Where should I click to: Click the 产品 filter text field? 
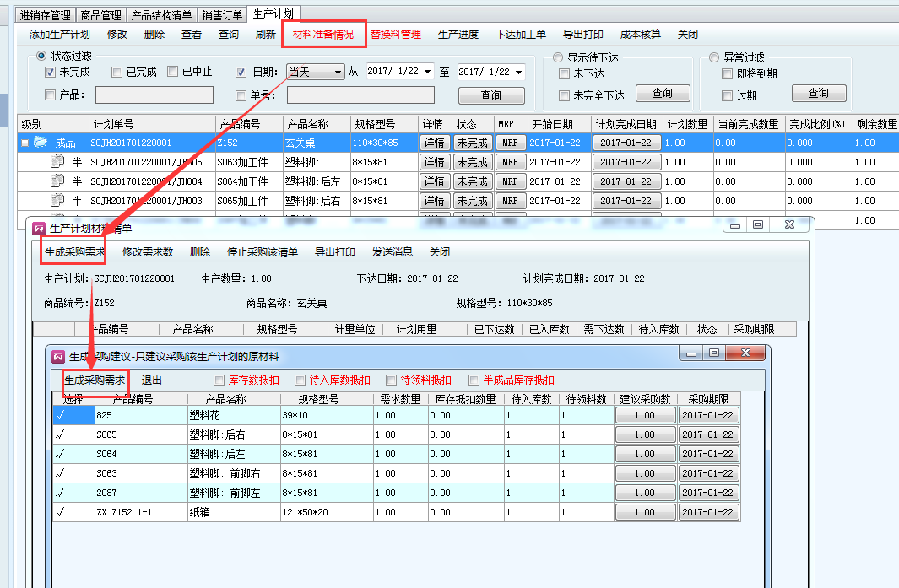(x=154, y=94)
